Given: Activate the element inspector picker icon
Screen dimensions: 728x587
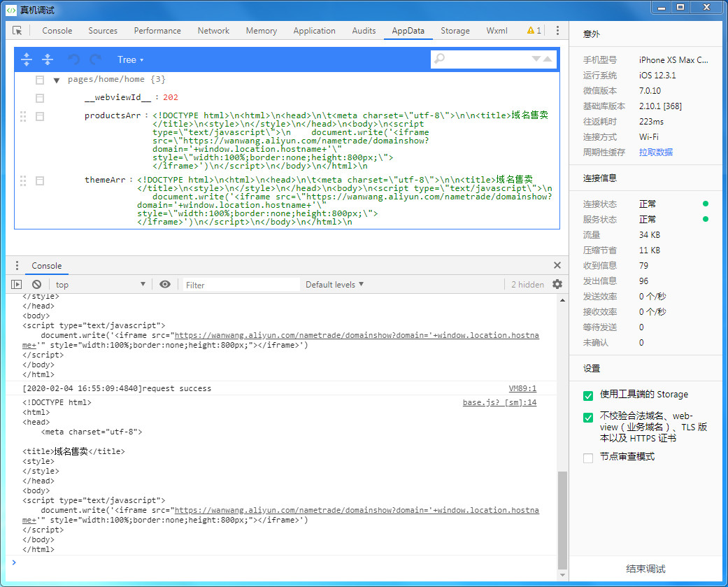Looking at the screenshot, I should point(17,31).
